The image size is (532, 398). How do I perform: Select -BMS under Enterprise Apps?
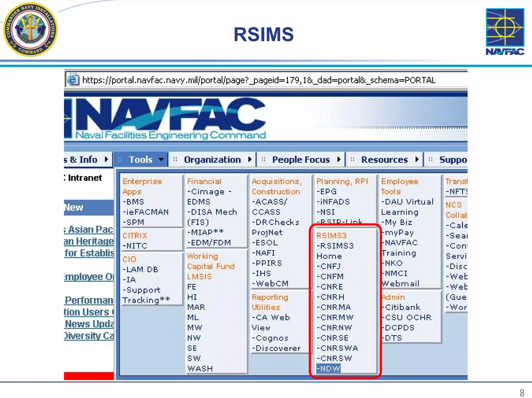[133, 202]
